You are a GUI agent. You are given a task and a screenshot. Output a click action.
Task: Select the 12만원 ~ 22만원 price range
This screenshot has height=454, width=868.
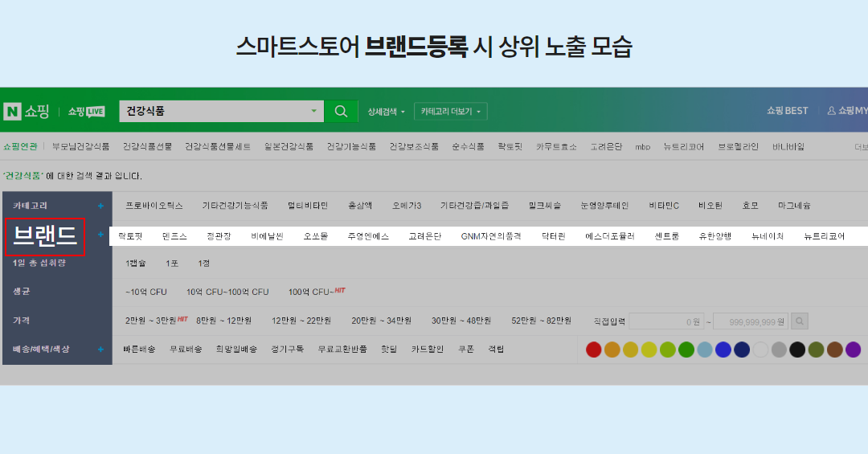click(301, 321)
